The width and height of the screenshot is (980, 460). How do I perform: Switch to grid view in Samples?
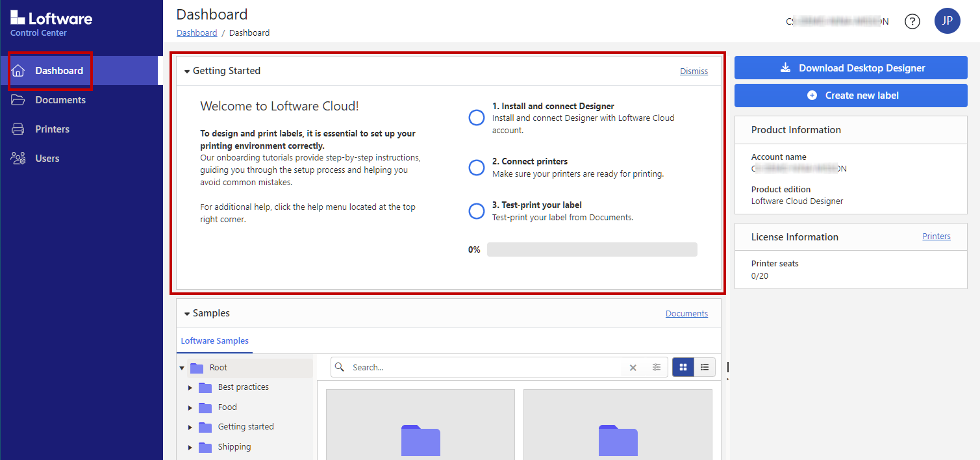(683, 367)
